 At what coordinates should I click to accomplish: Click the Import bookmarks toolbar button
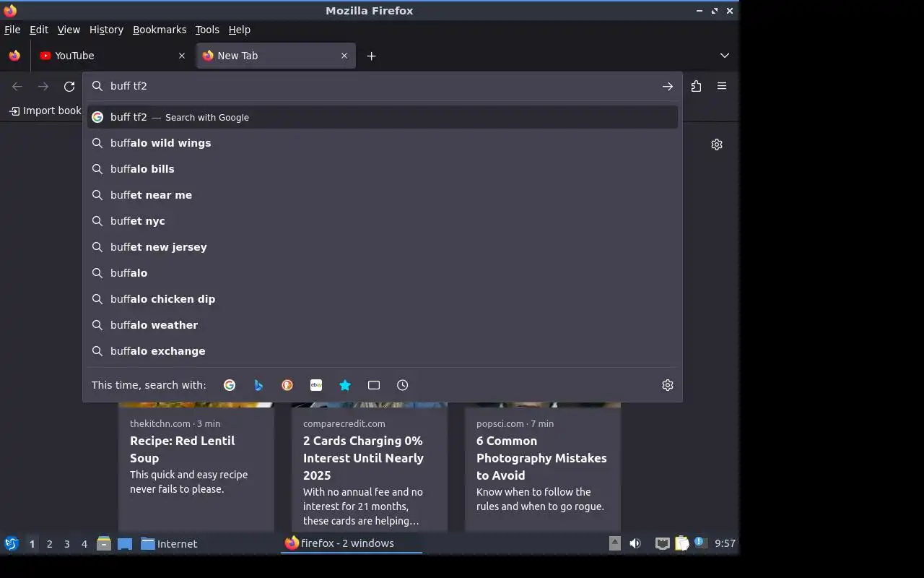(x=45, y=111)
